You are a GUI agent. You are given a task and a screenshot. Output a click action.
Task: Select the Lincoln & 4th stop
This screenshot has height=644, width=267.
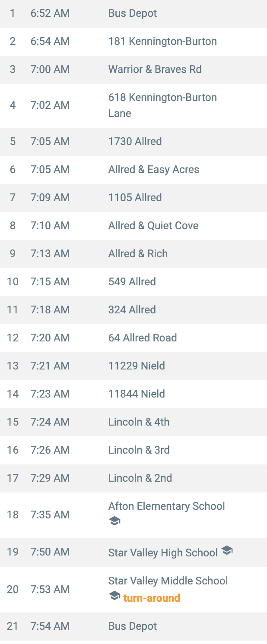(x=133, y=422)
